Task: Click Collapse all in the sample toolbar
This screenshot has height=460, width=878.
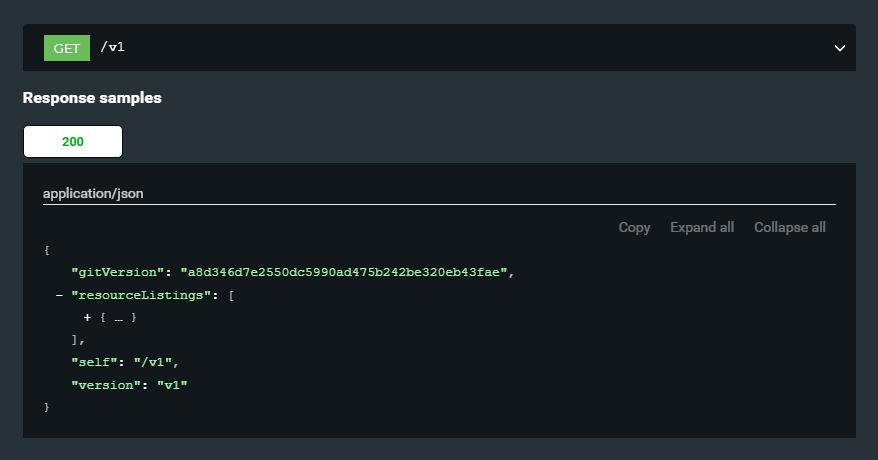Action: 790,227
